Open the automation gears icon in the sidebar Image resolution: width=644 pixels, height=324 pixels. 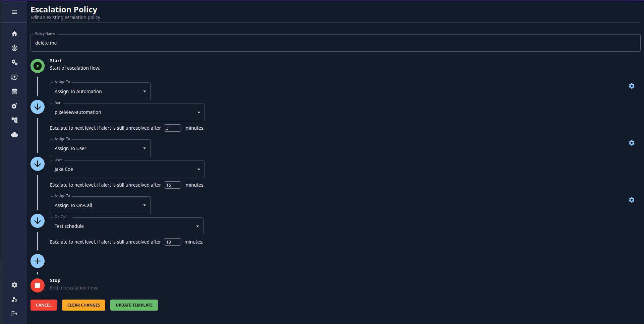[x=14, y=62]
